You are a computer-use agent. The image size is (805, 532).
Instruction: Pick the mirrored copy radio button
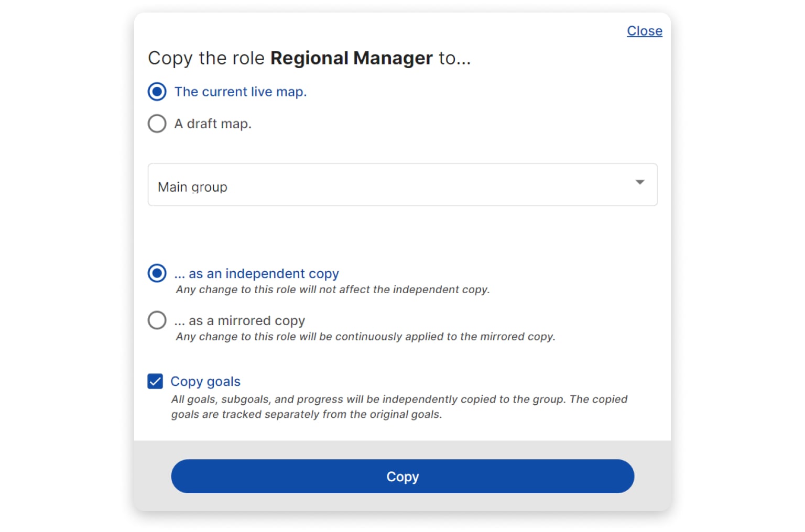point(157,320)
